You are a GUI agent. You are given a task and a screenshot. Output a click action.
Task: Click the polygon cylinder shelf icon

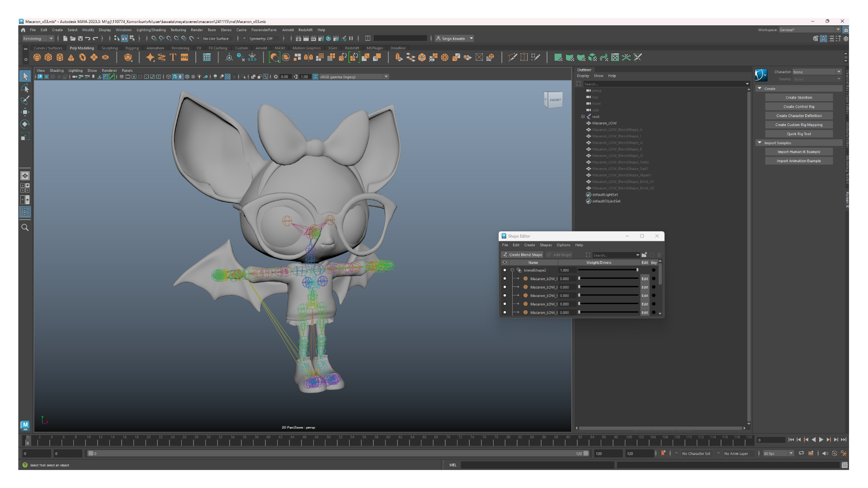coord(60,57)
